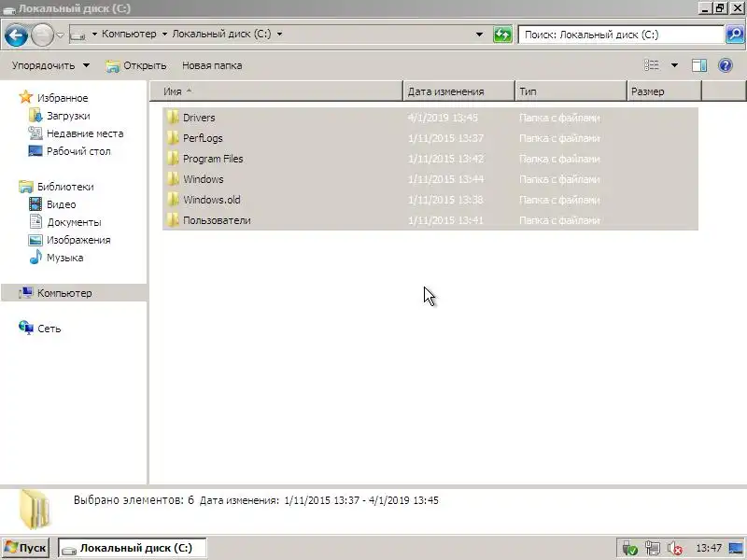747x560 pixels.
Task: Click the show desktop icon beside the clock
Action: point(736,549)
